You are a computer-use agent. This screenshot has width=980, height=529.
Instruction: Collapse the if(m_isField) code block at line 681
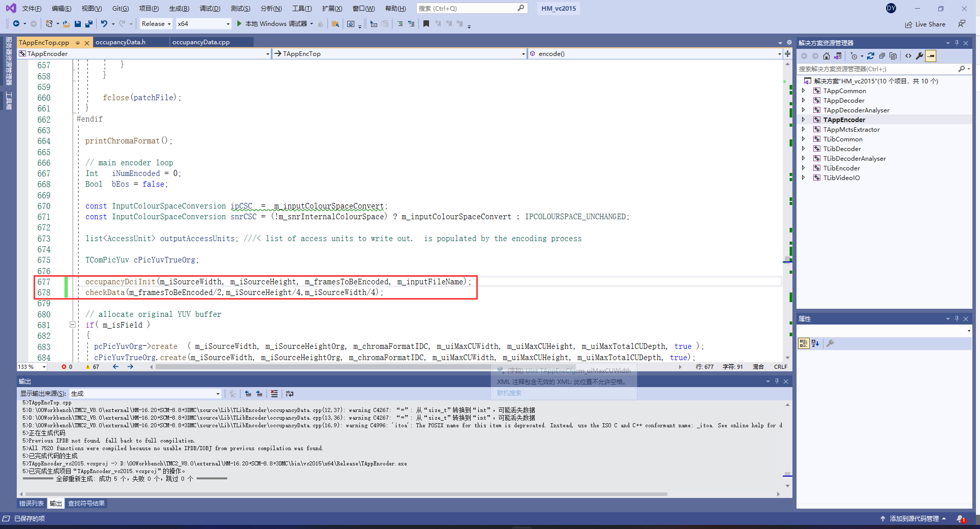[x=72, y=325]
